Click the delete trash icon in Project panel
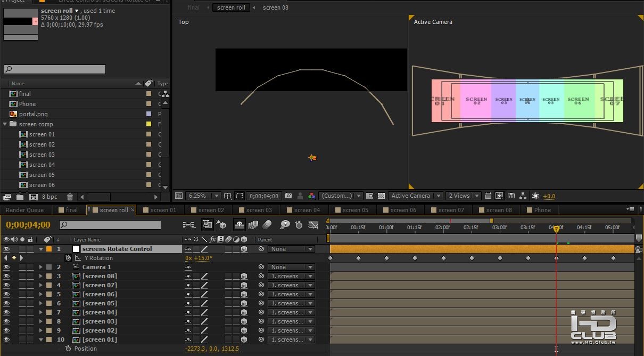 [70, 197]
